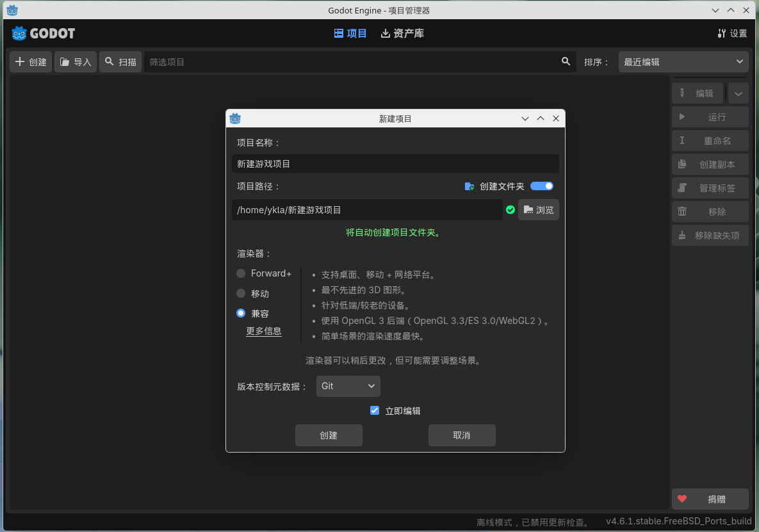Image resolution: width=759 pixels, height=532 pixels.
Task: Click the search magnifier in the filter field
Action: [566, 61]
